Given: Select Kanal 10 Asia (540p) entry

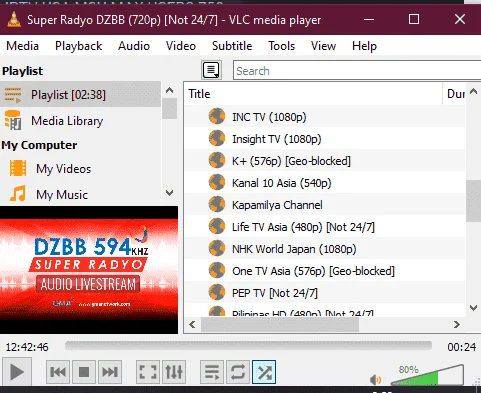Looking at the screenshot, I should (x=325, y=183).
